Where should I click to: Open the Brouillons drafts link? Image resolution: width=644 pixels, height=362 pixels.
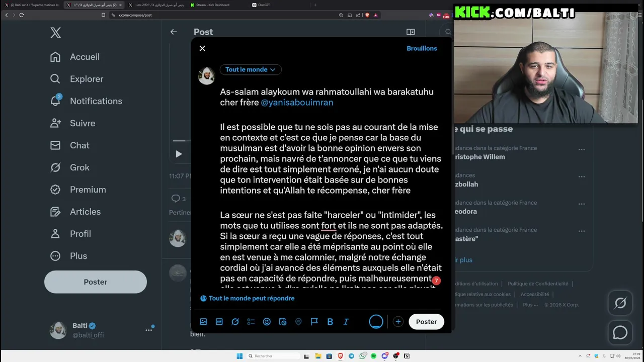pos(422,48)
